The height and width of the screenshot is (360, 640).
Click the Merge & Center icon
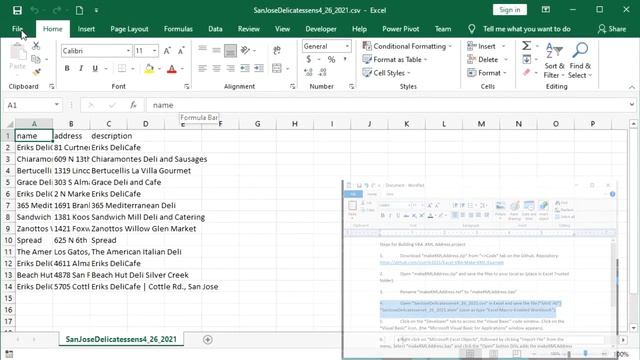point(277,68)
